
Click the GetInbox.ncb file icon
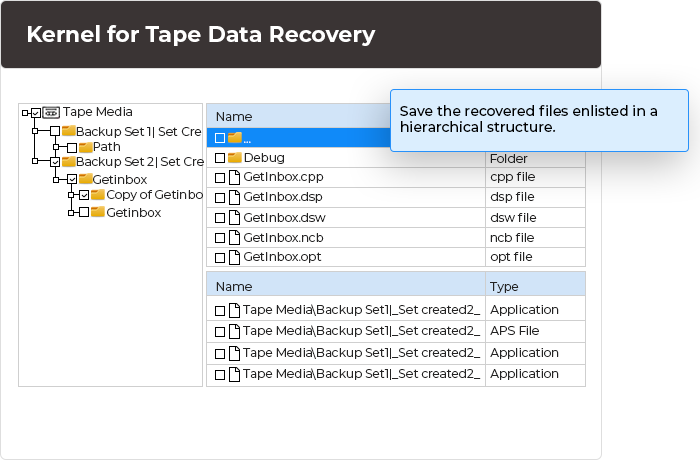click(x=234, y=238)
